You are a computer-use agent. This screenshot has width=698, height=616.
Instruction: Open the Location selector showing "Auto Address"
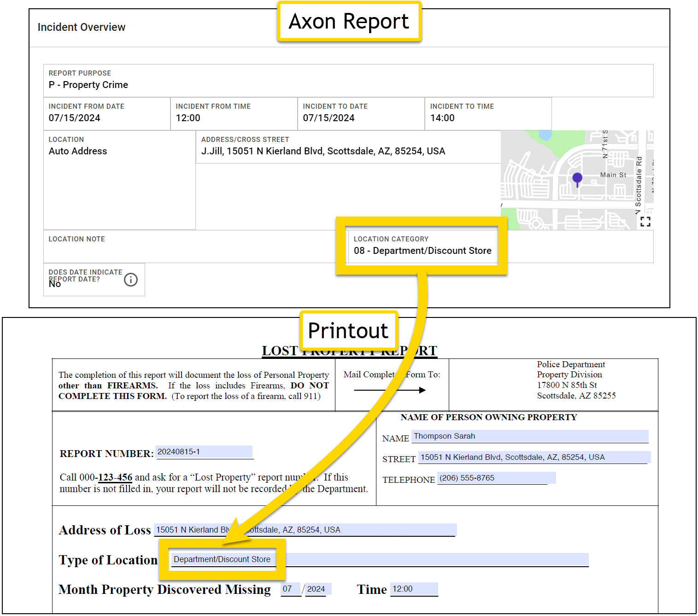pos(77,151)
